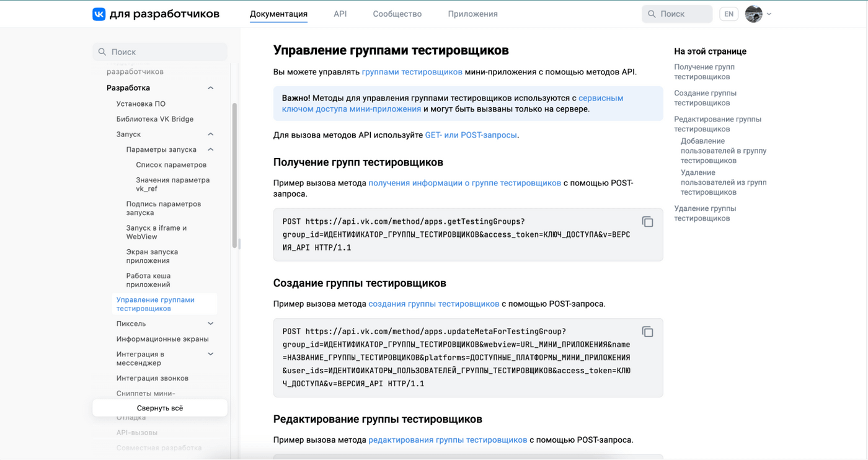
Task: Collapse the Параметры запуска chevron
Action: (x=211, y=149)
